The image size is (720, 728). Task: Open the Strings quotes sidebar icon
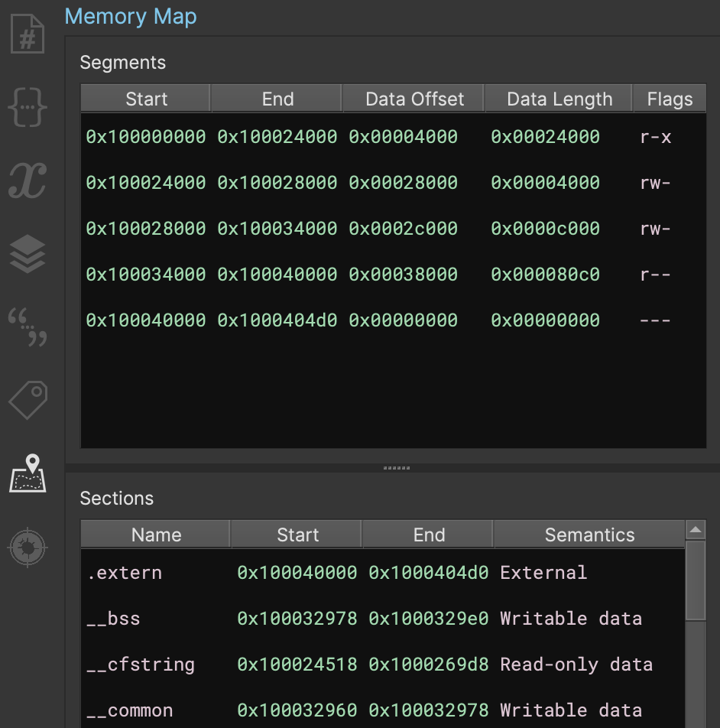click(28, 327)
